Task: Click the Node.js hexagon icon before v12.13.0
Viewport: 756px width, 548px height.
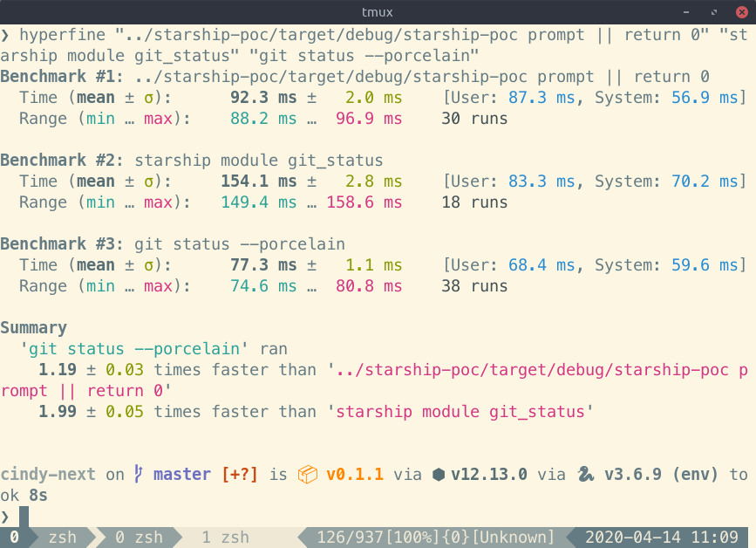Action: 439,475
